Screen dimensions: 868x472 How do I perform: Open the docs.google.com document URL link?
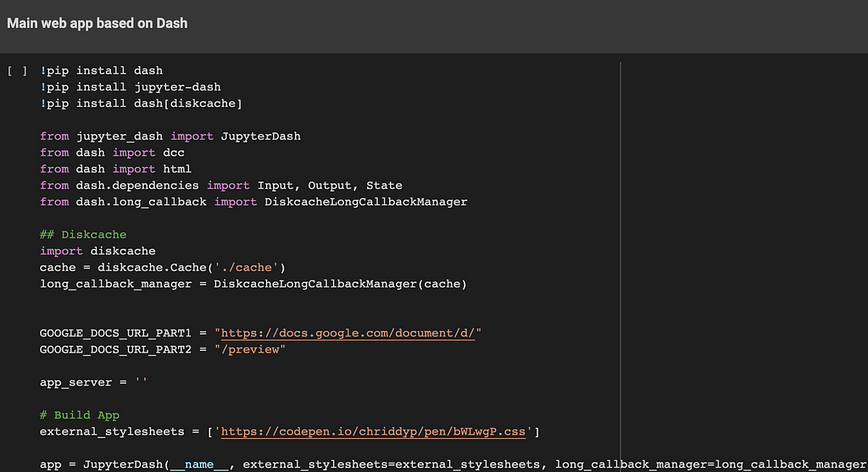(x=348, y=333)
